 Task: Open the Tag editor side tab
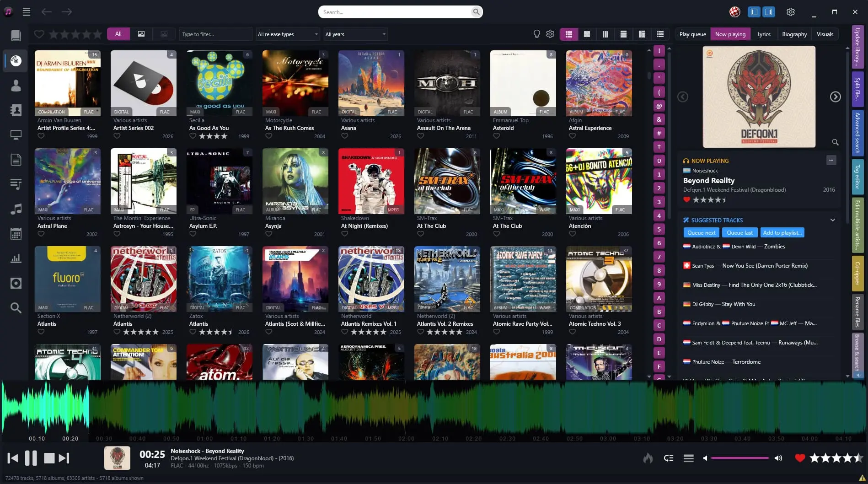point(857,177)
